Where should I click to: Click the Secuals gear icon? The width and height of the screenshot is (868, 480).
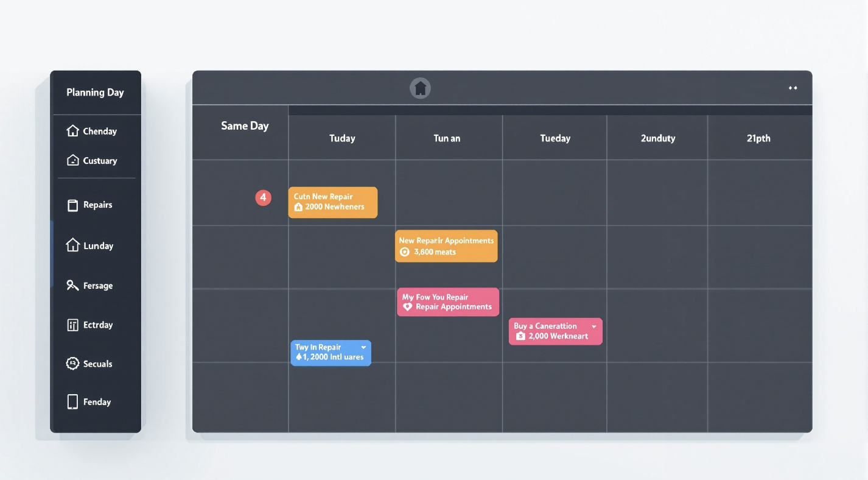tap(73, 364)
